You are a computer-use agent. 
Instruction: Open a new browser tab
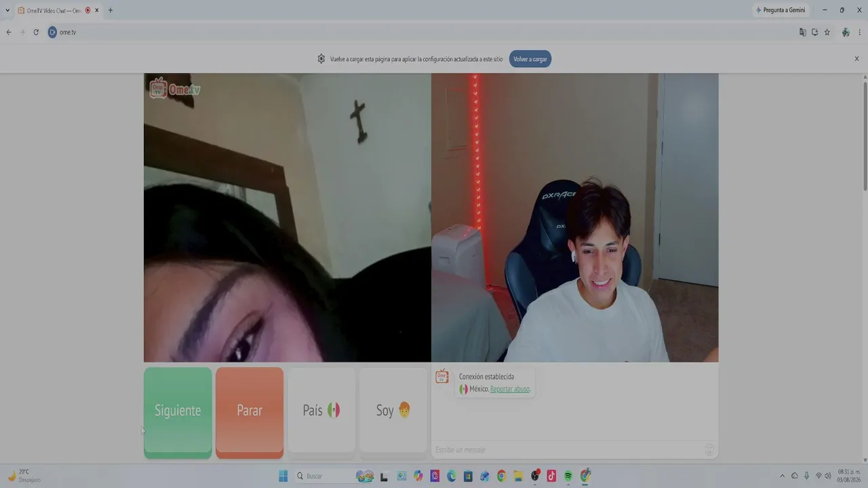pos(111,10)
